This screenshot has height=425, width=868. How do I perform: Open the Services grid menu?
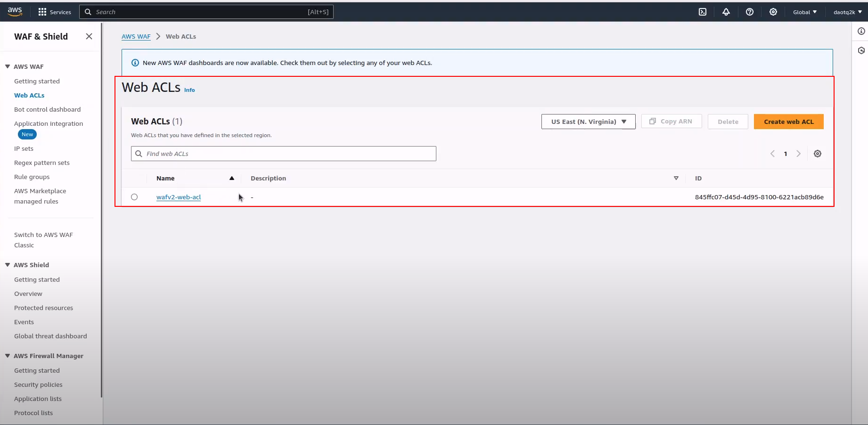click(x=54, y=12)
